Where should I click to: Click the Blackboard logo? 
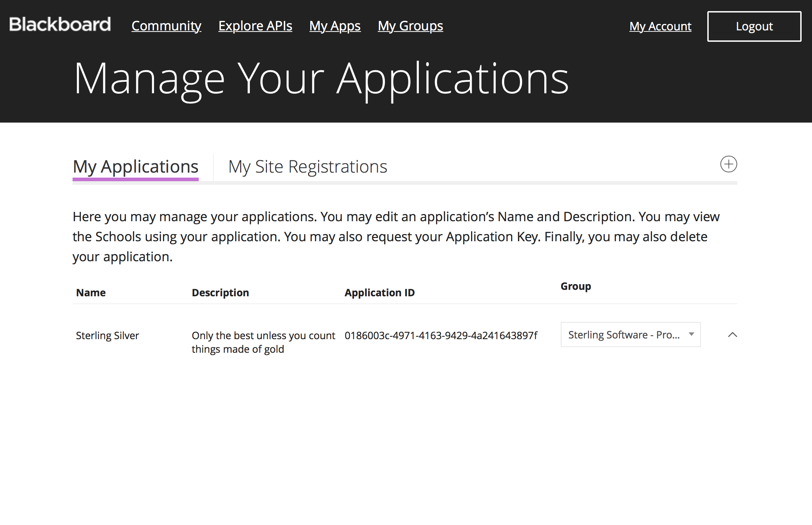pyautogui.click(x=60, y=25)
